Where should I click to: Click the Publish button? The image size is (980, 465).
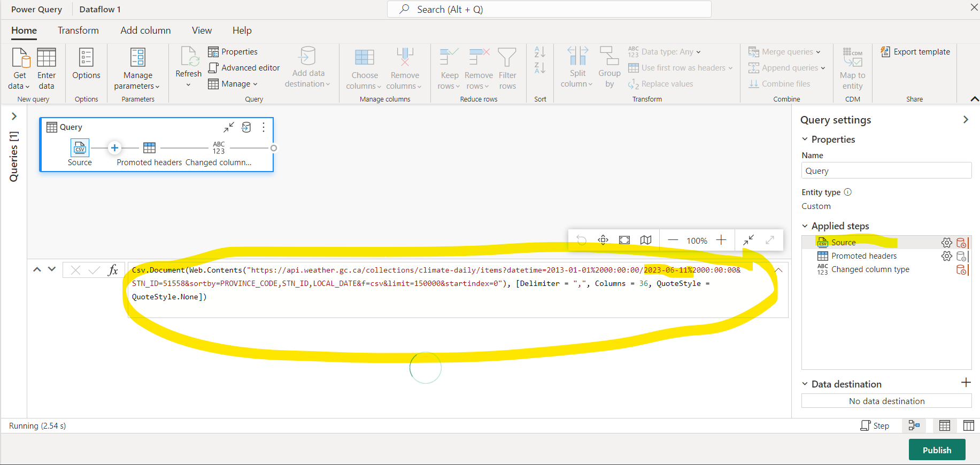click(937, 450)
